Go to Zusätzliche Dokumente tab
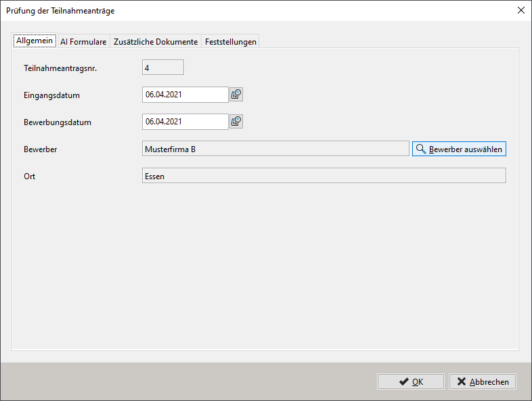The height and width of the screenshot is (401, 532). (x=156, y=42)
